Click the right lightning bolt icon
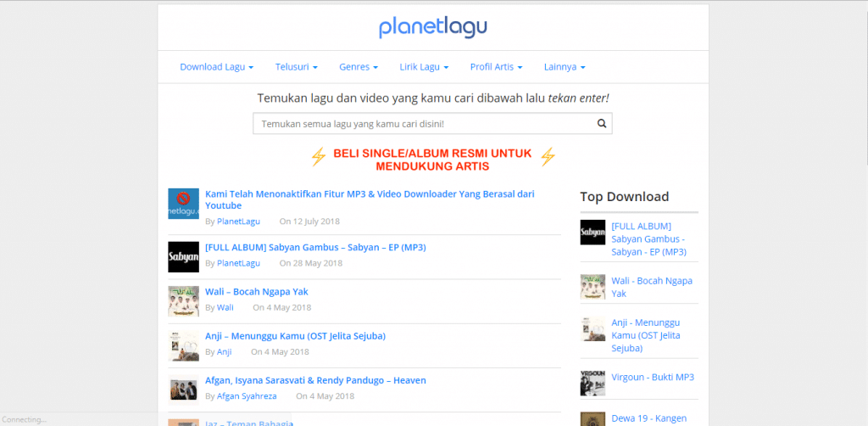Viewport: 868px width, 426px height. pyautogui.click(x=548, y=157)
